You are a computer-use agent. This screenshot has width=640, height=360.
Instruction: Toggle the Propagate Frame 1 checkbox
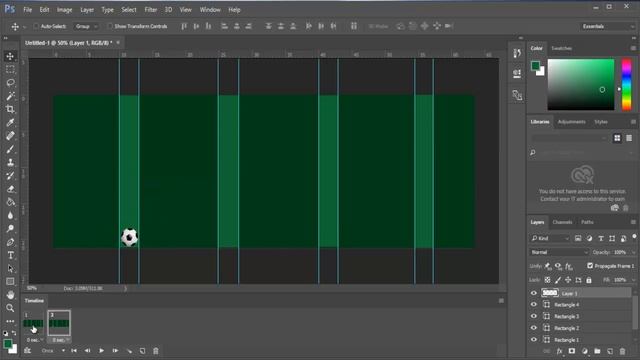(x=590, y=266)
